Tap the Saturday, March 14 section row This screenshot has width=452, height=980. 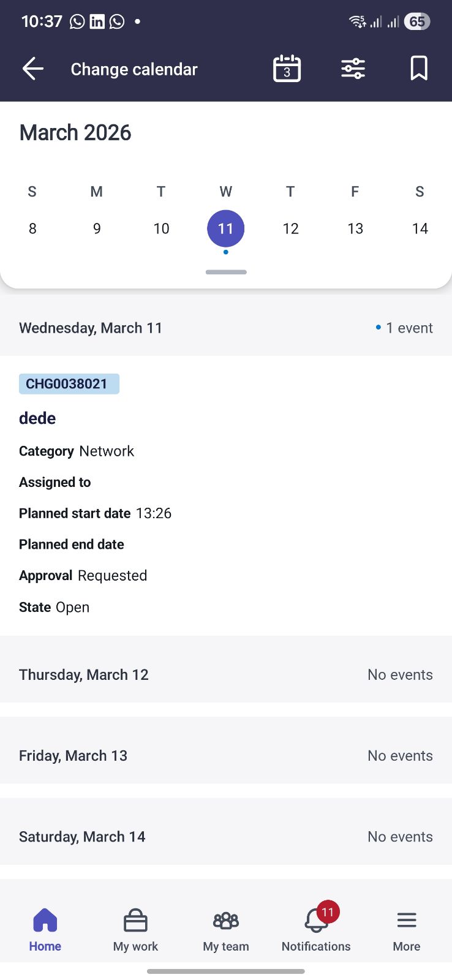[x=226, y=837]
